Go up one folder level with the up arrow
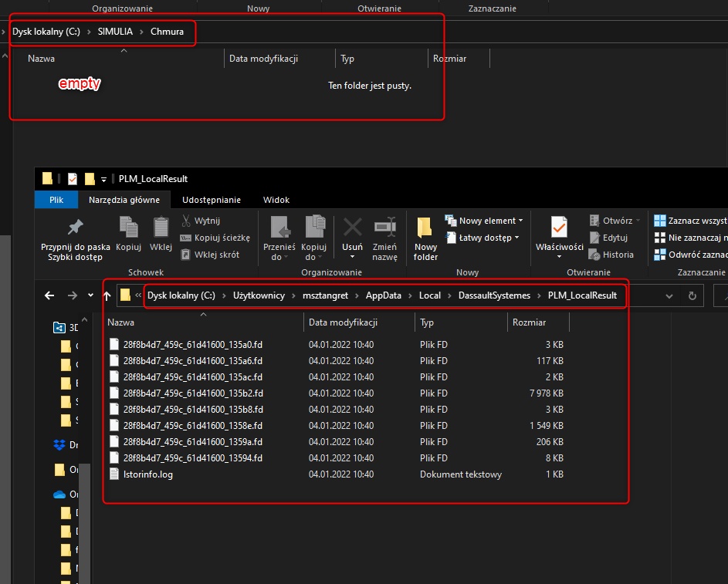Image resolution: width=728 pixels, height=584 pixels. pos(107,295)
